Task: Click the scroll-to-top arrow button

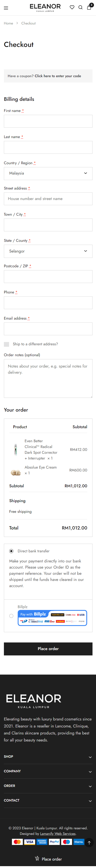Action: pos(89,833)
